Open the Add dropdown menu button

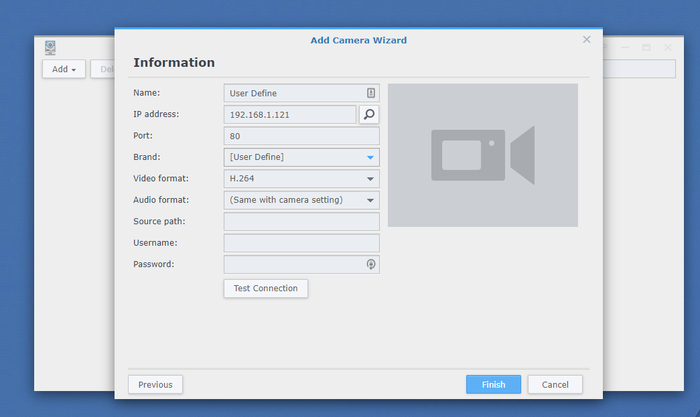coord(64,69)
